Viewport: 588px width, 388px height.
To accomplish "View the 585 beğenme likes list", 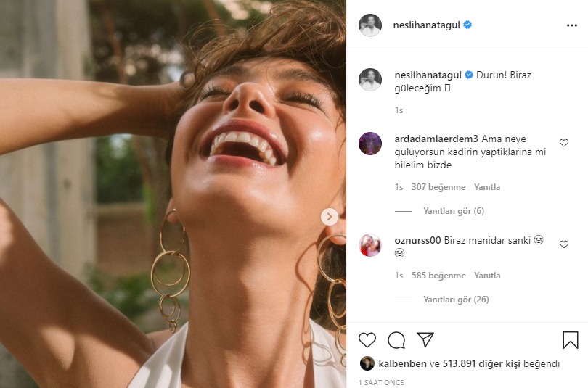I will click(438, 276).
